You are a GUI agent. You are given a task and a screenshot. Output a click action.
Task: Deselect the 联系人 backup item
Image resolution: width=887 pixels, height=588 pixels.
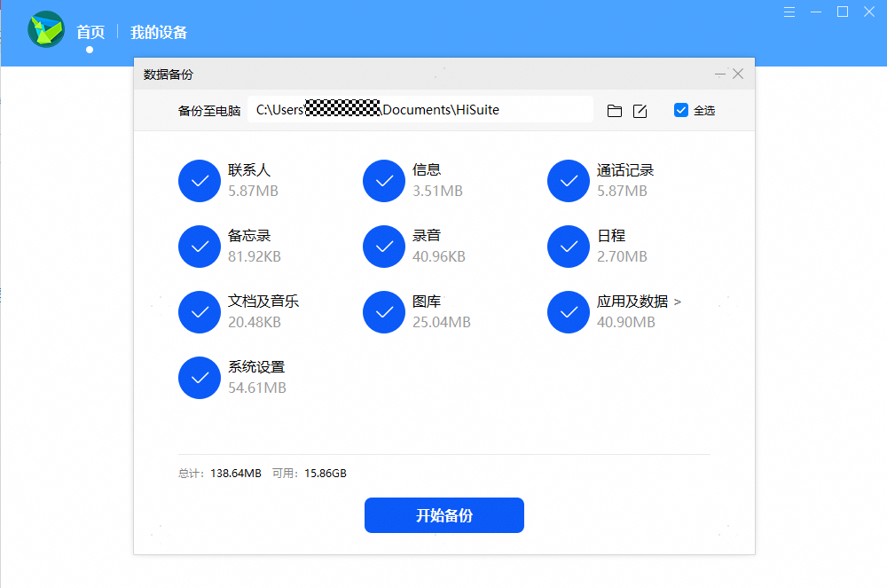pos(199,181)
